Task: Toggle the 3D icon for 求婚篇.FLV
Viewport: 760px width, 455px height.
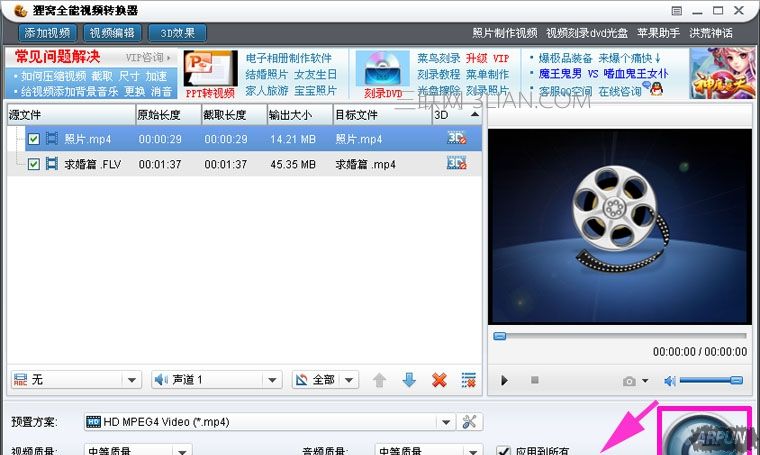Action: tap(457, 163)
